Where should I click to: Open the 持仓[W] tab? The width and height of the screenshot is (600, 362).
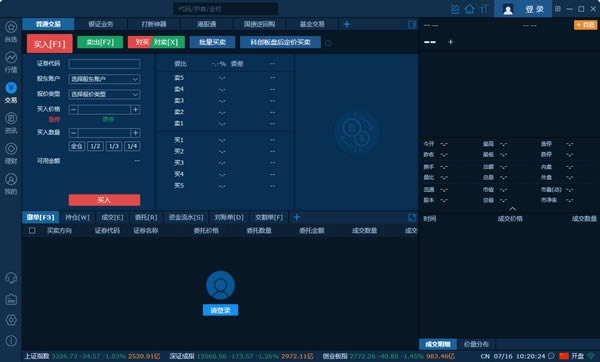(77, 217)
